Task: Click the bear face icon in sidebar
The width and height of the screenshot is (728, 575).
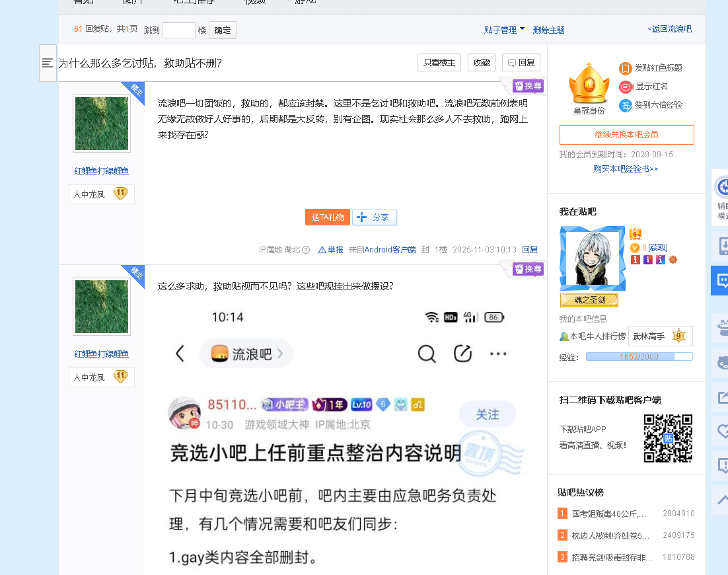Action: click(721, 362)
